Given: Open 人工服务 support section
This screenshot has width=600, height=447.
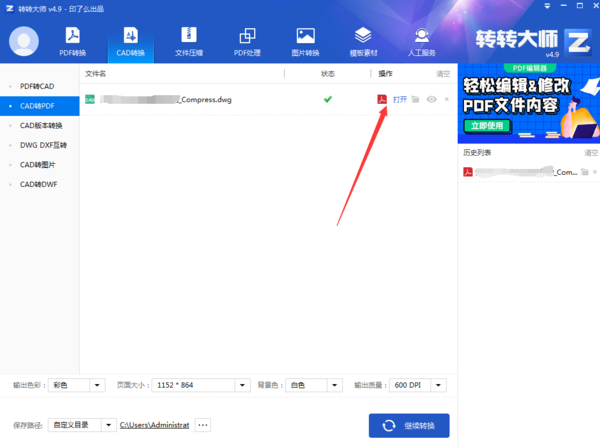Looking at the screenshot, I should 422,41.
